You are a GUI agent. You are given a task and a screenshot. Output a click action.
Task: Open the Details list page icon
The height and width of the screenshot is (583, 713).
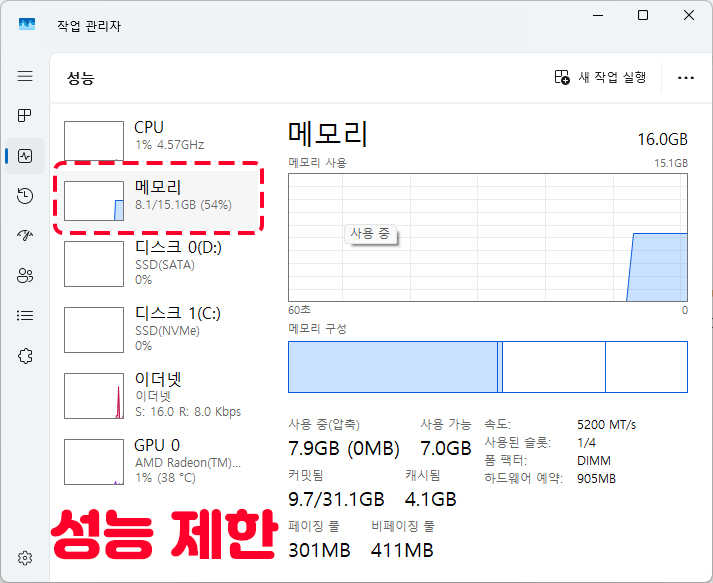pyautogui.click(x=25, y=315)
